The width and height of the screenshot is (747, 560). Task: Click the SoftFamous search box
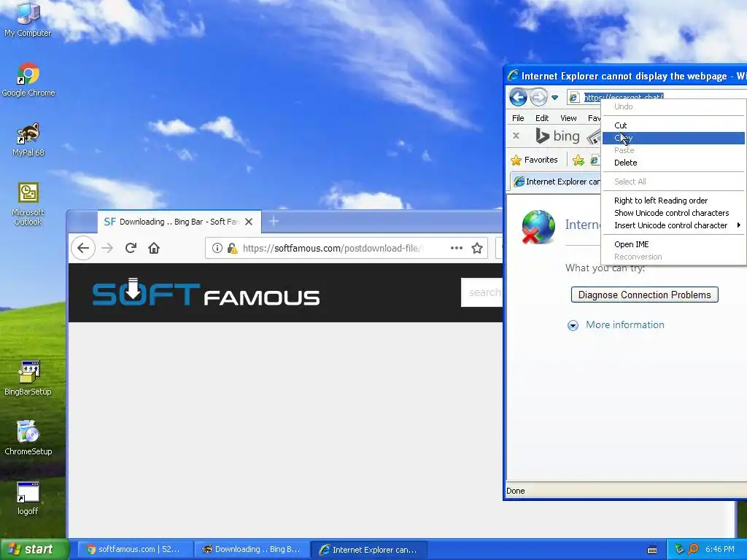pyautogui.click(x=482, y=292)
